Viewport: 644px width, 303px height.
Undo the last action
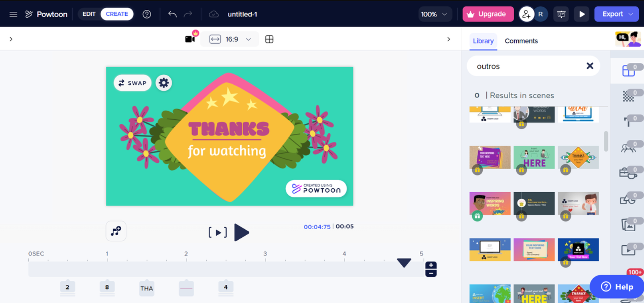172,14
